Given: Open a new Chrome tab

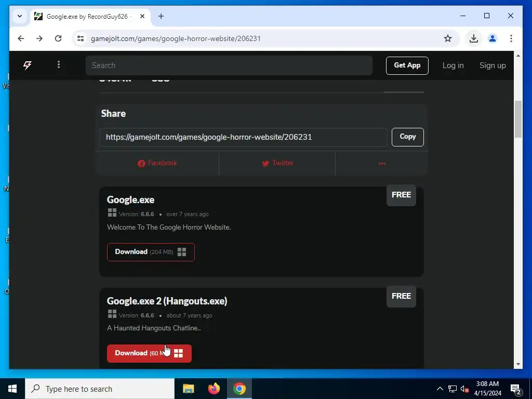Looking at the screenshot, I should tap(161, 16).
